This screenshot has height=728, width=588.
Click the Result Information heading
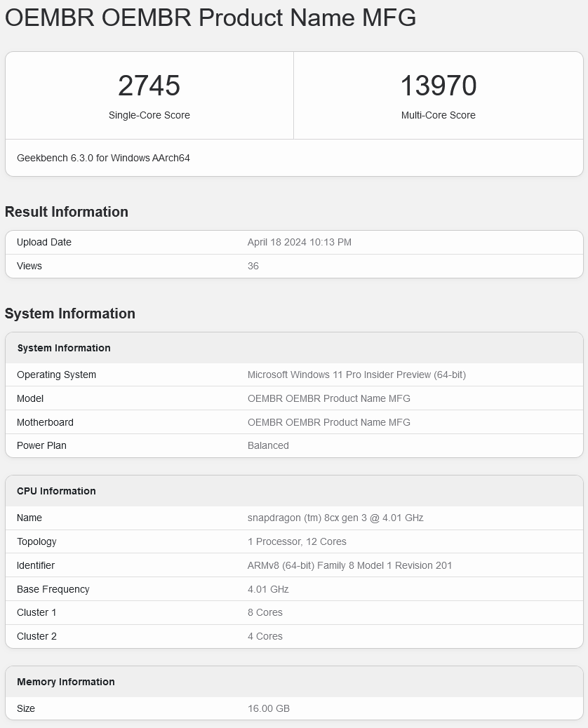pos(67,212)
